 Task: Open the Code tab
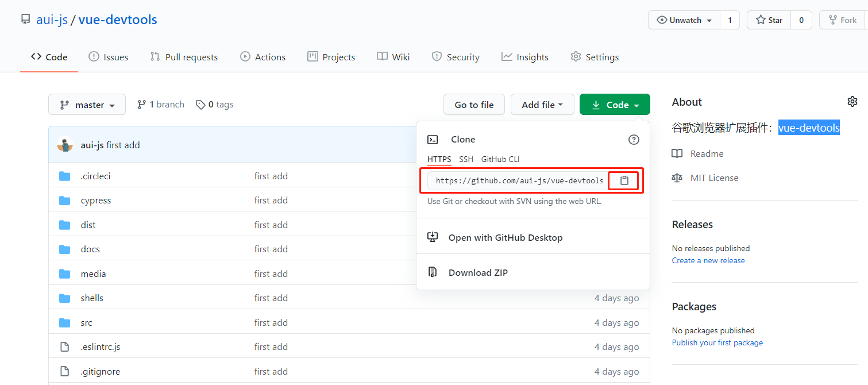click(49, 57)
